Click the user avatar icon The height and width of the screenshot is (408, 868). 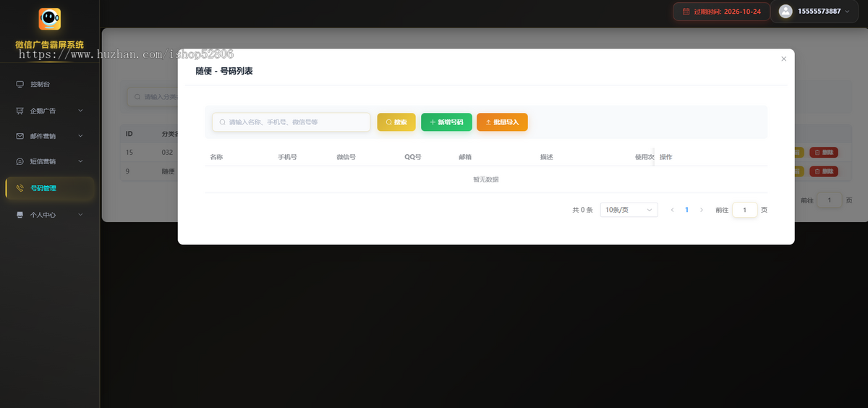(786, 12)
